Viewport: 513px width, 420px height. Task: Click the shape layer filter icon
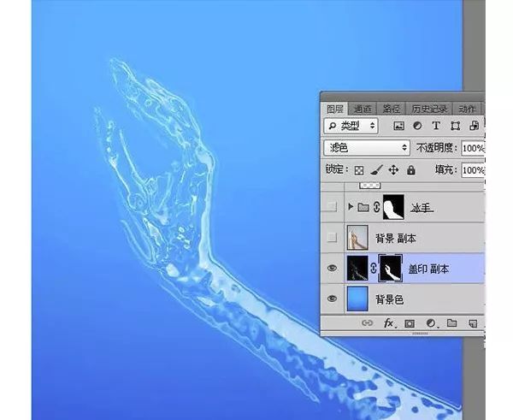tap(455, 126)
